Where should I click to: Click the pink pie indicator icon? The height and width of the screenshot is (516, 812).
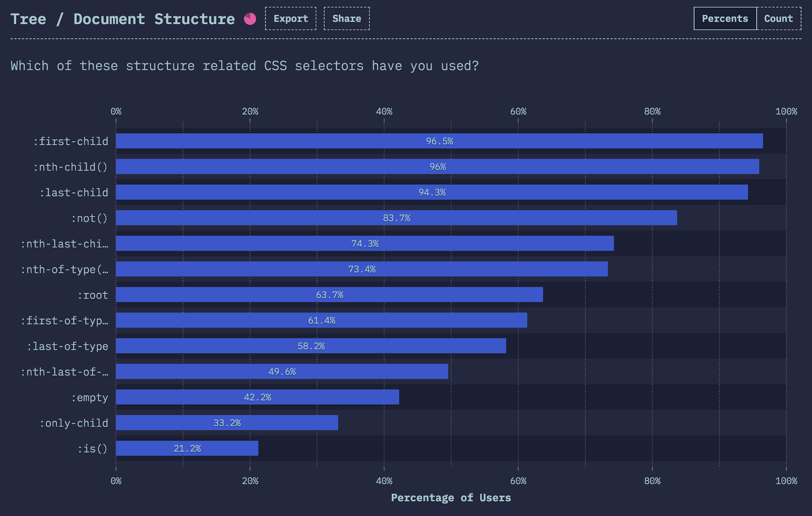[250, 19]
